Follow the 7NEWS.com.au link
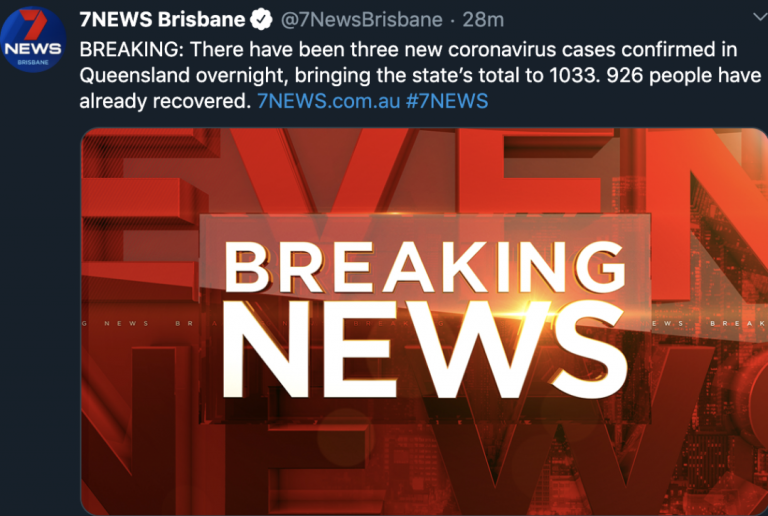This screenshot has height=516, width=768. pos(329,101)
